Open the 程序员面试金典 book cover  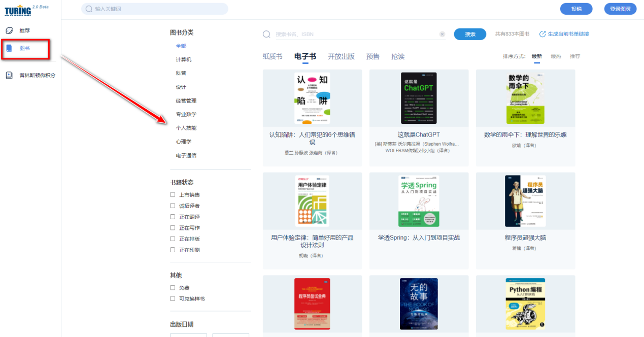(x=312, y=304)
